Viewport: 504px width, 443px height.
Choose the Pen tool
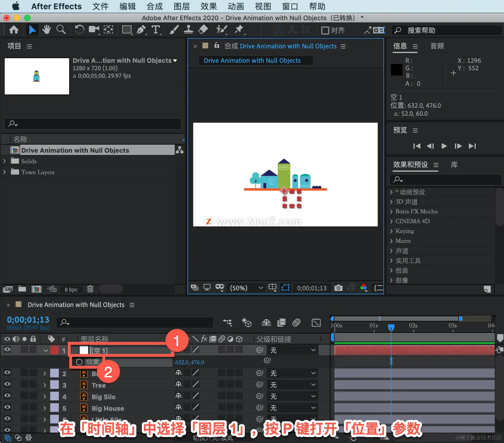click(x=141, y=30)
